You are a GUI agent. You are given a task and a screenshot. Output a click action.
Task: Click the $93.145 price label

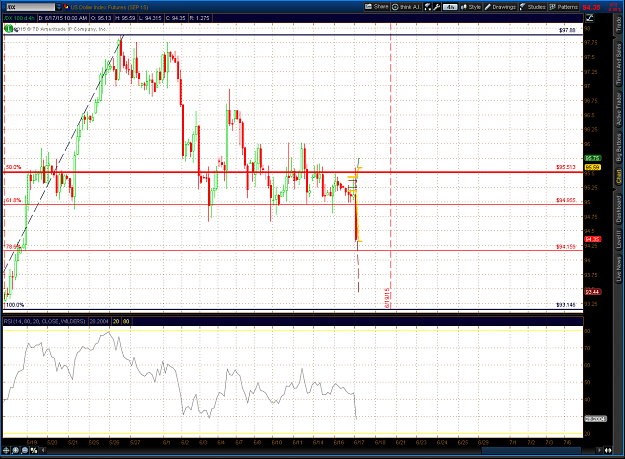point(566,305)
